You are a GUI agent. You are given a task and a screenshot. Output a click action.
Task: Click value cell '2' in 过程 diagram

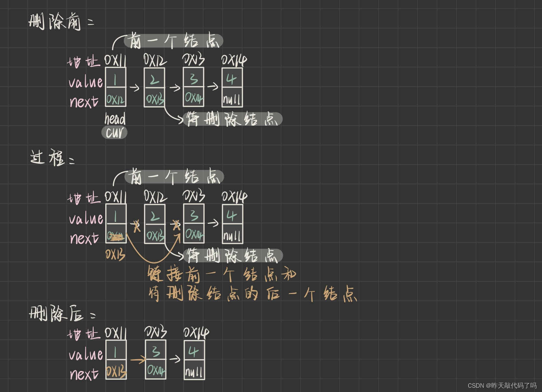coord(155,214)
